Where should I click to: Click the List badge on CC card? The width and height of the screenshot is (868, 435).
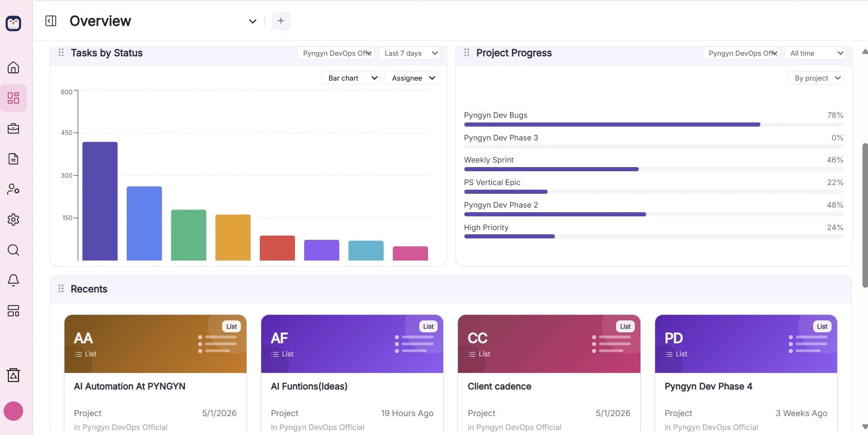click(x=625, y=326)
